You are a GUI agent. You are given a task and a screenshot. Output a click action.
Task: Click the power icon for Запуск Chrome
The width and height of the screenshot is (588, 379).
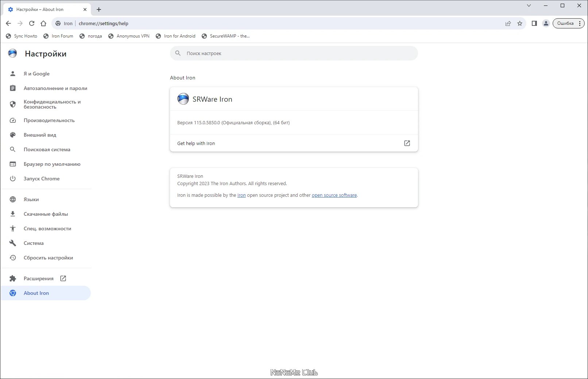click(13, 179)
